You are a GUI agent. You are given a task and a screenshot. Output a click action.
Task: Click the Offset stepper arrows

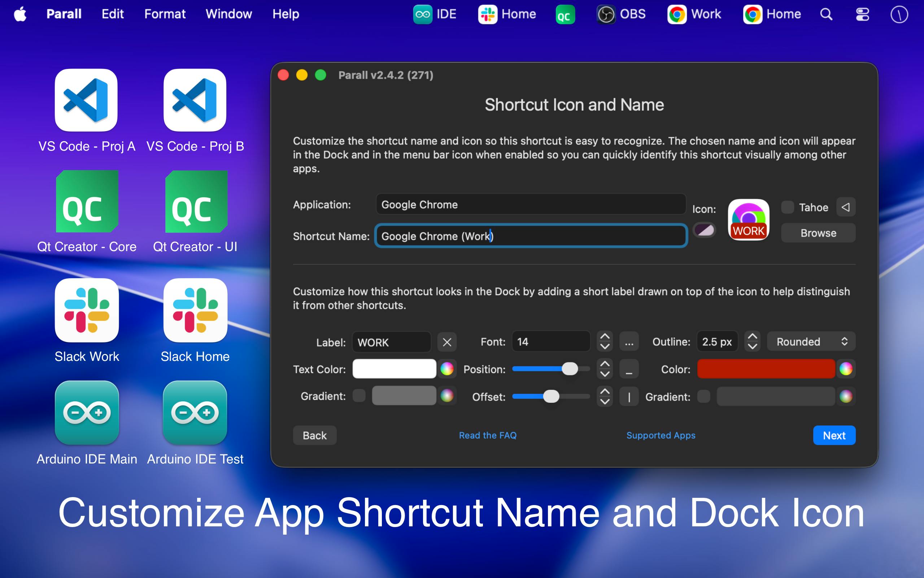[x=605, y=396]
